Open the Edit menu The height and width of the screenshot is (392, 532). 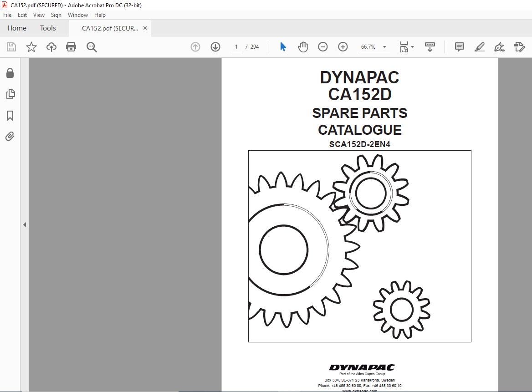[22, 15]
